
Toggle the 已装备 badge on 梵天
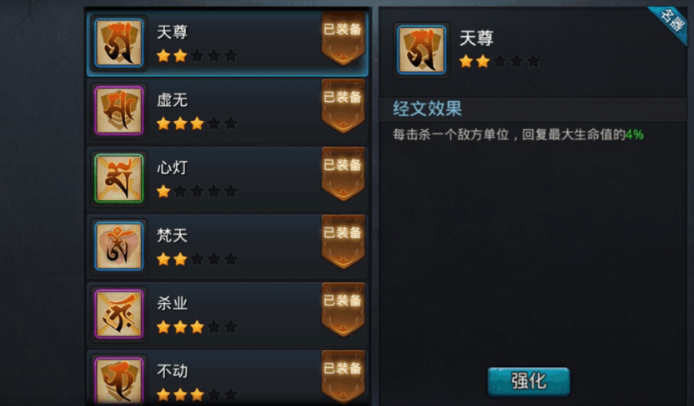pyautogui.click(x=343, y=242)
